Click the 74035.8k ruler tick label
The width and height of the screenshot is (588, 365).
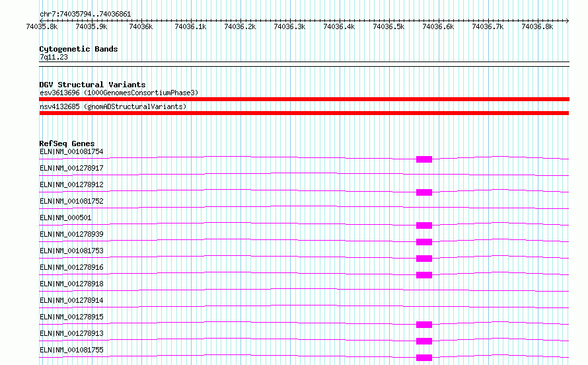pyautogui.click(x=42, y=26)
